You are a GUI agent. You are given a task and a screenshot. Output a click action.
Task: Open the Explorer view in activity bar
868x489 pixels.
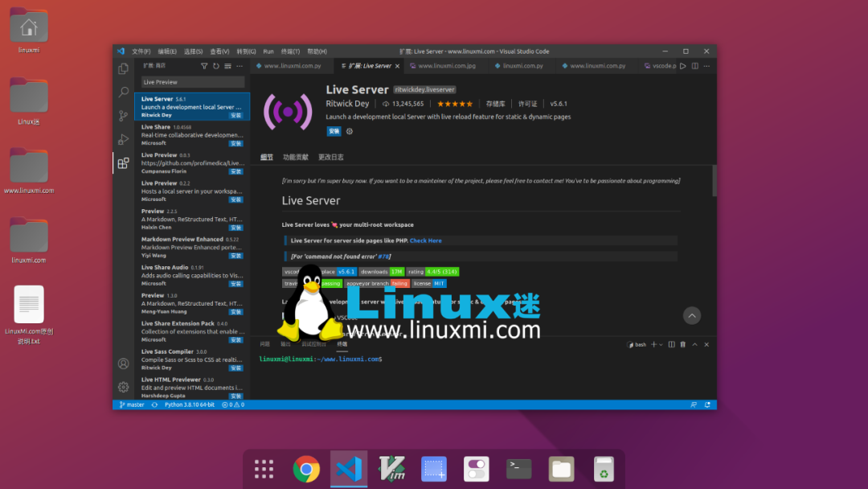click(123, 69)
